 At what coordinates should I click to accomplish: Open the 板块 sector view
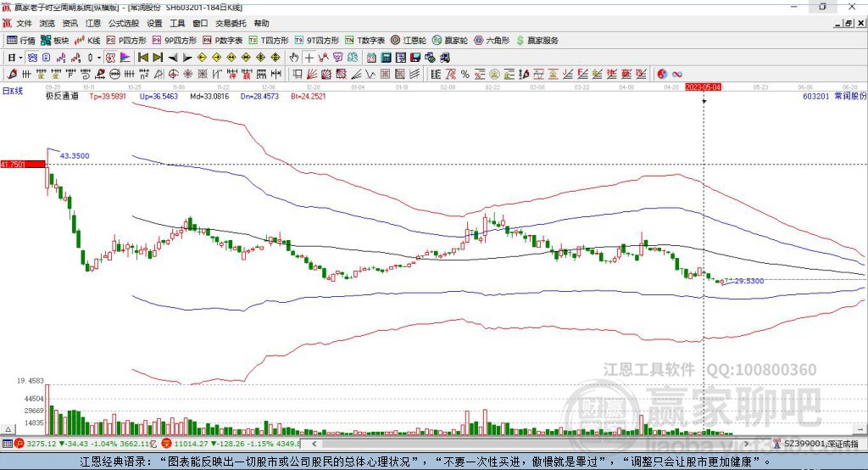tap(54, 41)
